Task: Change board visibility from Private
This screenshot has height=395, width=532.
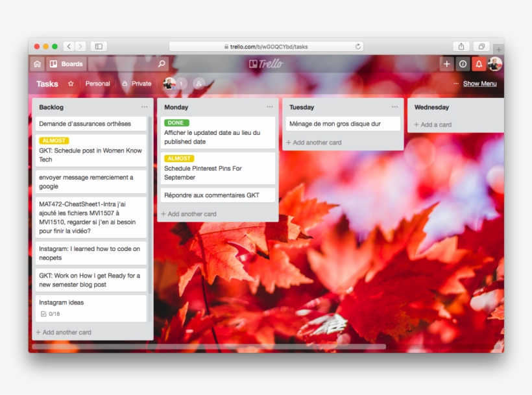Action: pos(136,84)
